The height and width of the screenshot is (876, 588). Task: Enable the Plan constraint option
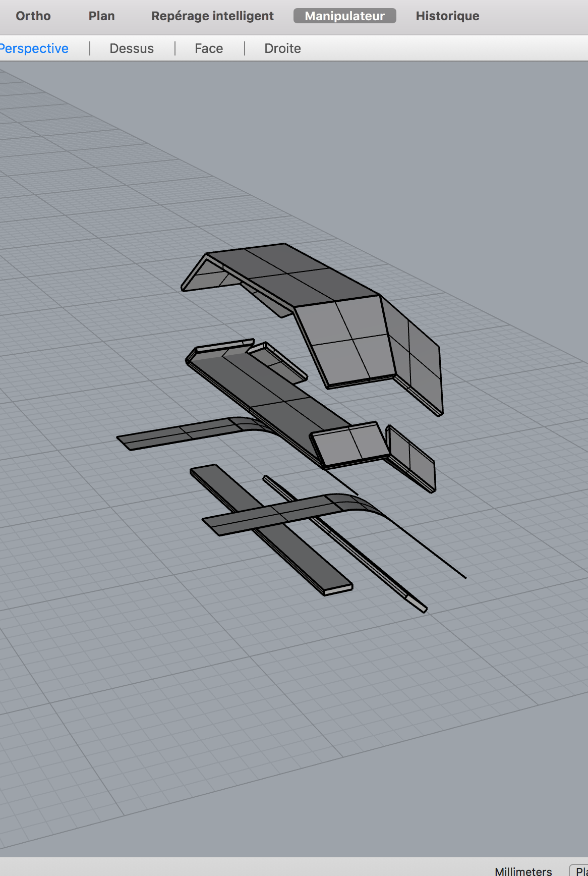(101, 16)
